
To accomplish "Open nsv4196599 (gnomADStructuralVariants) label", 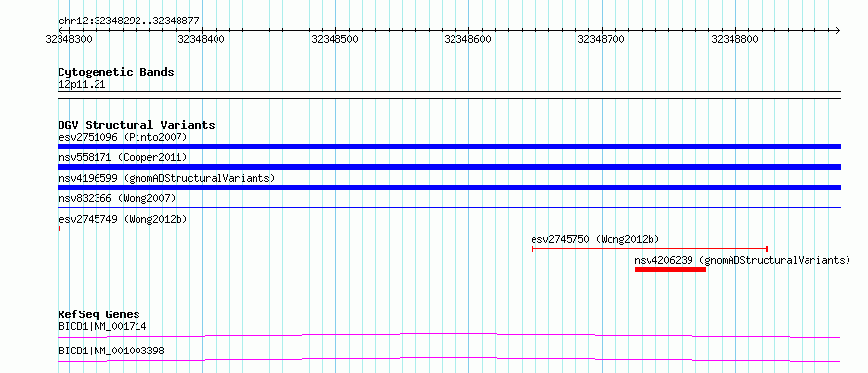I will 167,178.
